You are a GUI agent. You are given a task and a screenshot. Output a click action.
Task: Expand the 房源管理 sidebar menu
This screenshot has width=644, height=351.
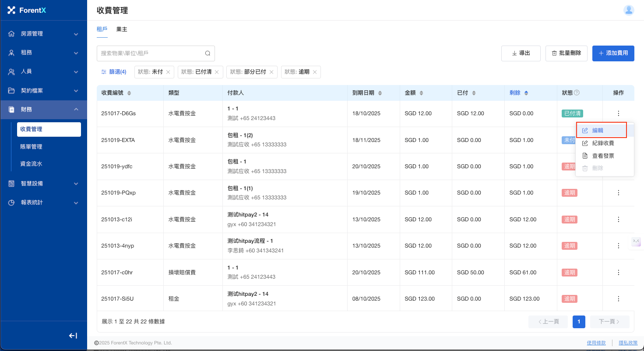coord(43,34)
